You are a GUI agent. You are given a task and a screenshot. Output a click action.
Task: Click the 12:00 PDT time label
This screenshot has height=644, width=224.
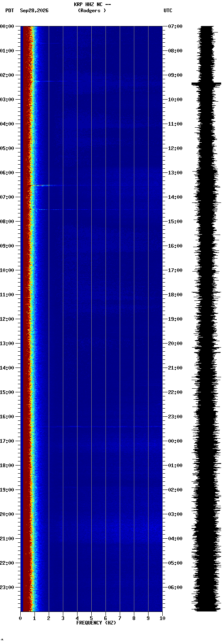pos(7,319)
